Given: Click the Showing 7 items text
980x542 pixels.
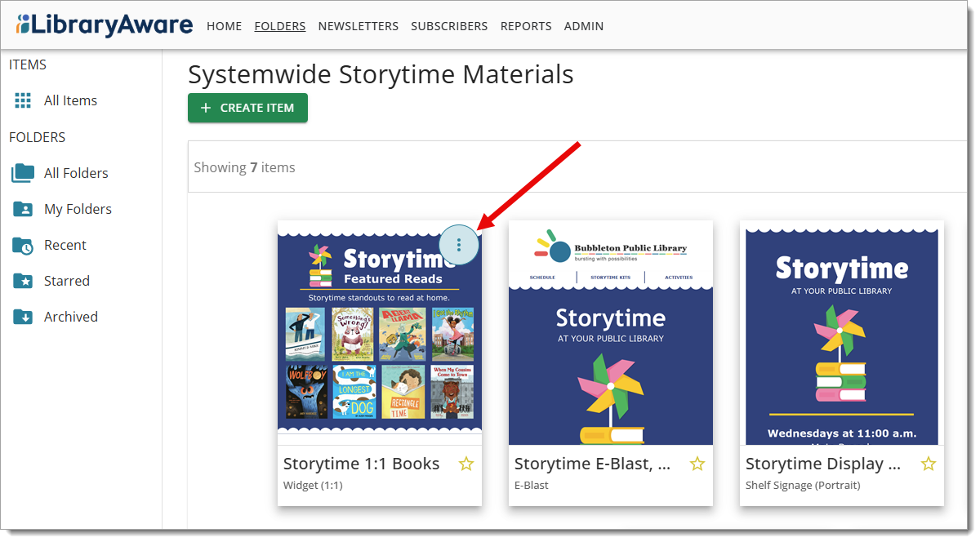Looking at the screenshot, I should pos(244,167).
